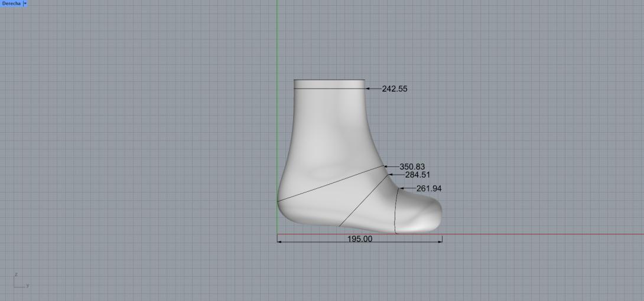
Task: Click the leader arrow beside 242.55
Action: click(x=369, y=89)
